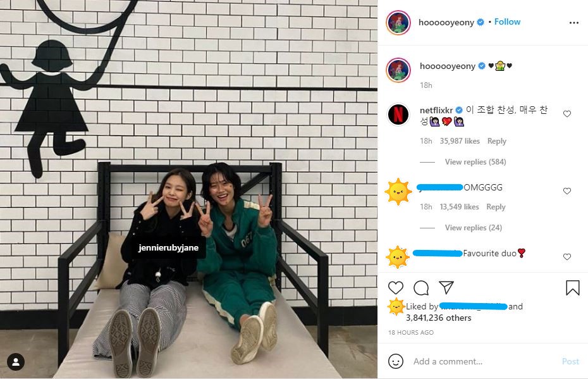Follow hoooooyeony
Image resolution: width=588 pixels, height=379 pixels.
click(507, 22)
